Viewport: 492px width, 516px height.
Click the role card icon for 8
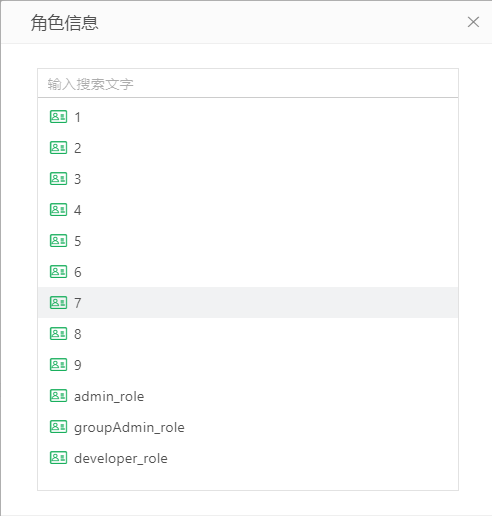pos(58,334)
